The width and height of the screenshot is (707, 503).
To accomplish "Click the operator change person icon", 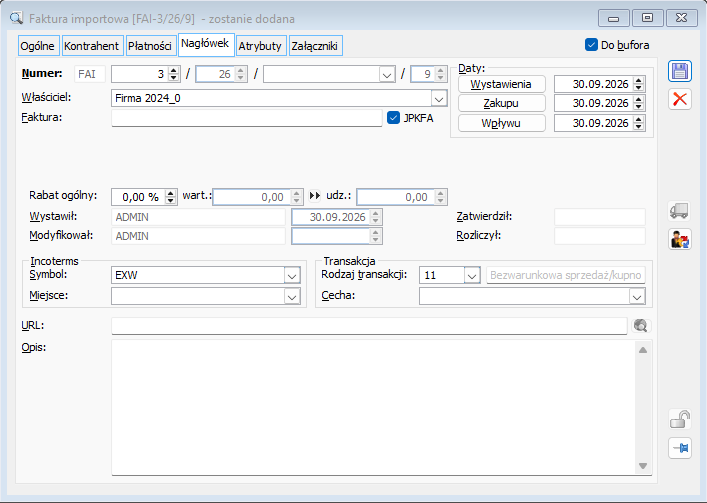I will [x=679, y=239].
